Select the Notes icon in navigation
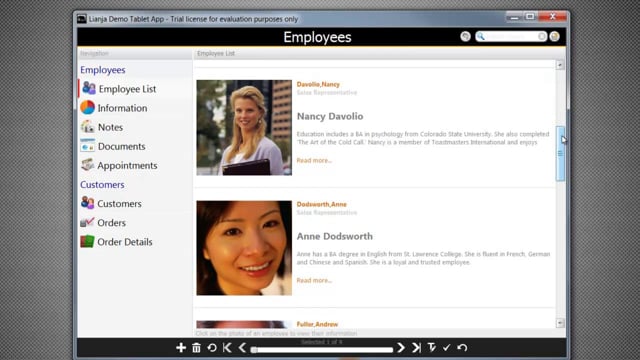640x360 pixels. pyautogui.click(x=87, y=127)
